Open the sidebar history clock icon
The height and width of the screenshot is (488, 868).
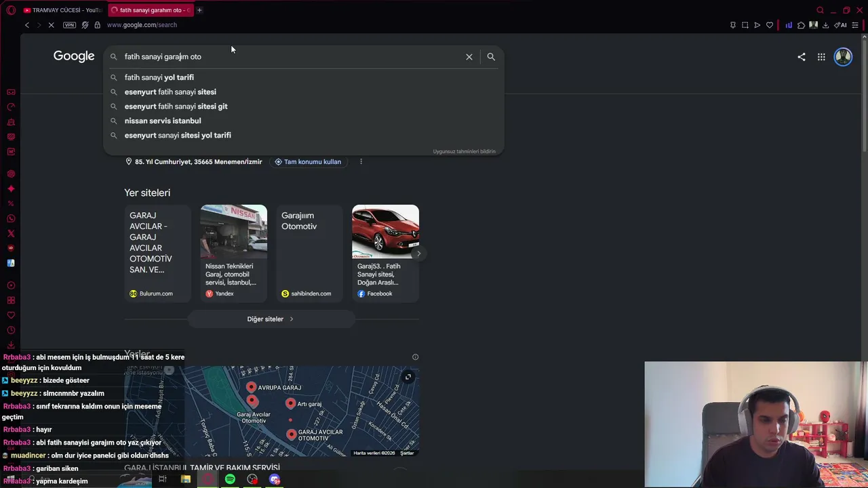pos(11,330)
